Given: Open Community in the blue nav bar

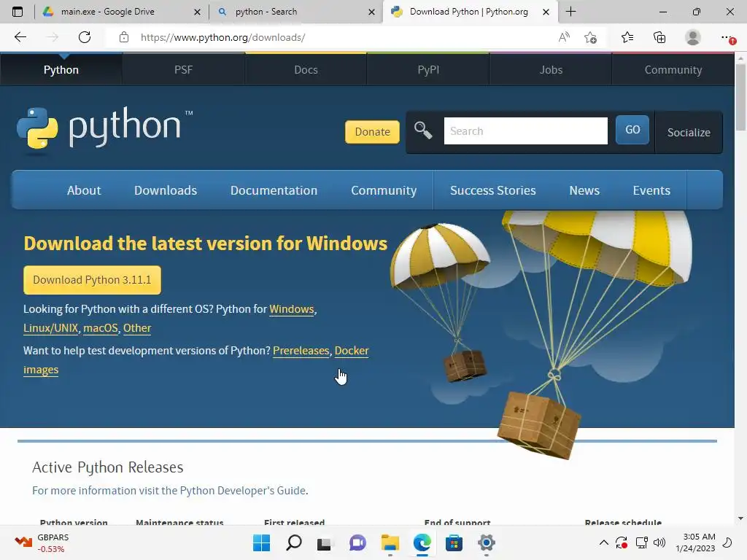Looking at the screenshot, I should pos(384,190).
